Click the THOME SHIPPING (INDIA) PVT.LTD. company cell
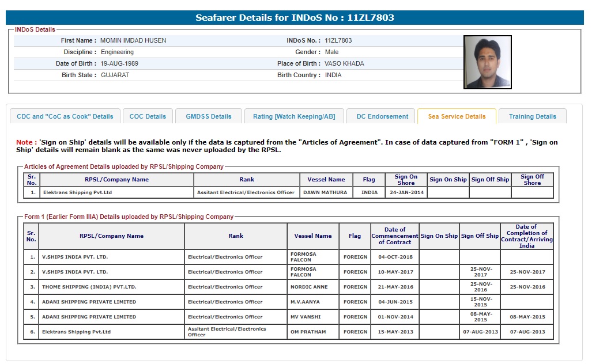The image size is (607, 364). 89,287
